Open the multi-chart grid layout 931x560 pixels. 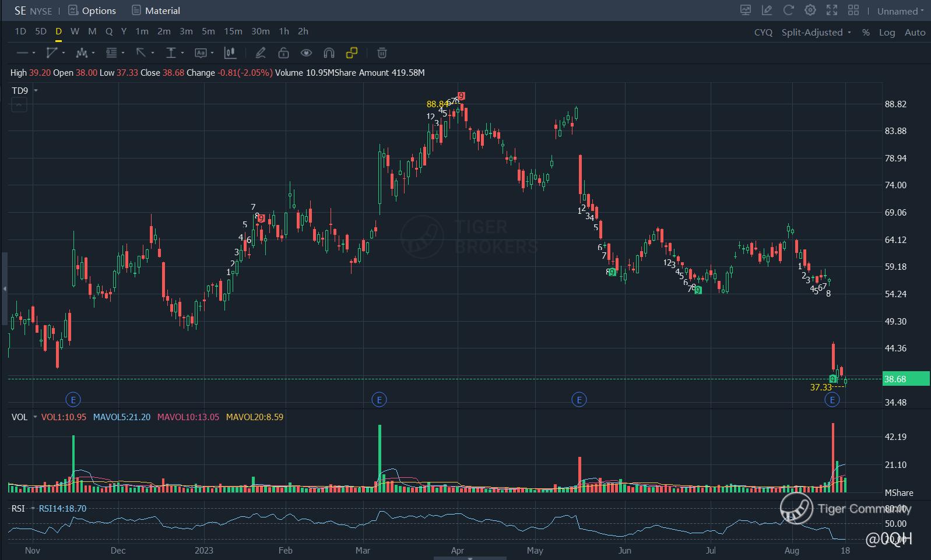pyautogui.click(x=853, y=10)
